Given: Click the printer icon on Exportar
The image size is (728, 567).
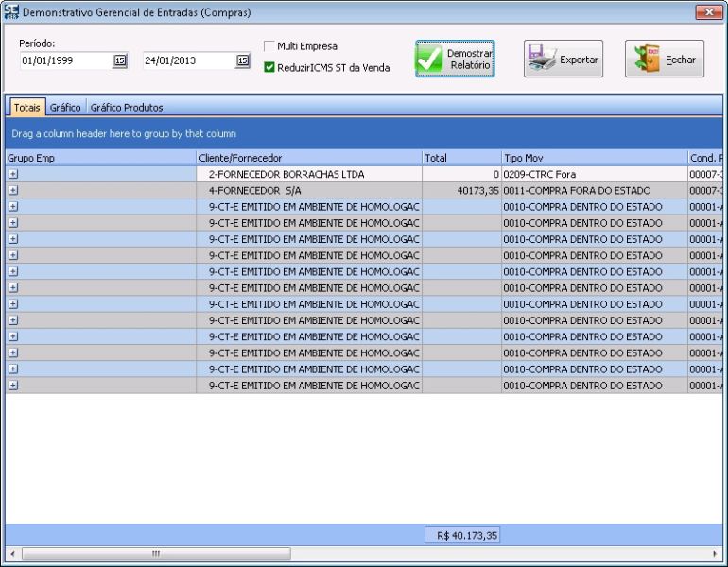Looking at the screenshot, I should coord(543,59).
